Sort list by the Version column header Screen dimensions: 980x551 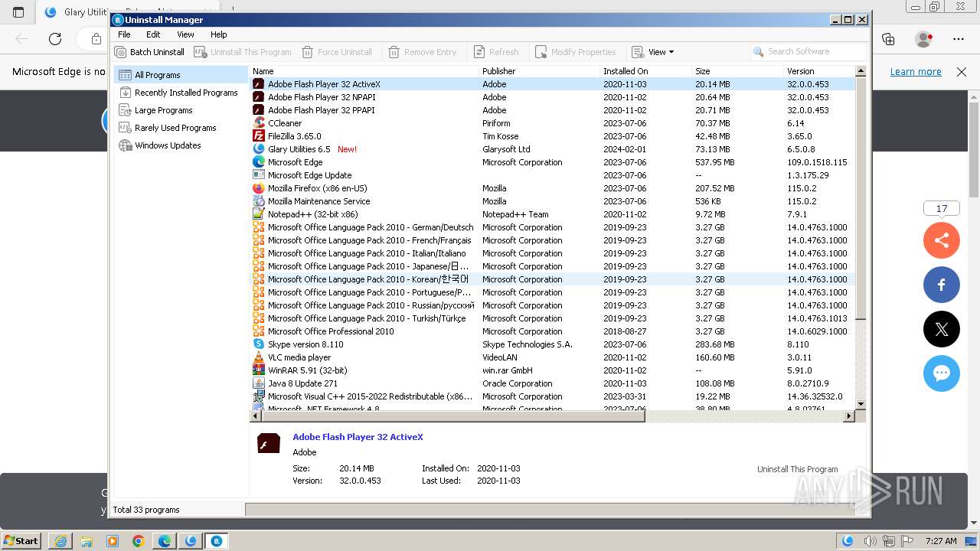coord(819,71)
